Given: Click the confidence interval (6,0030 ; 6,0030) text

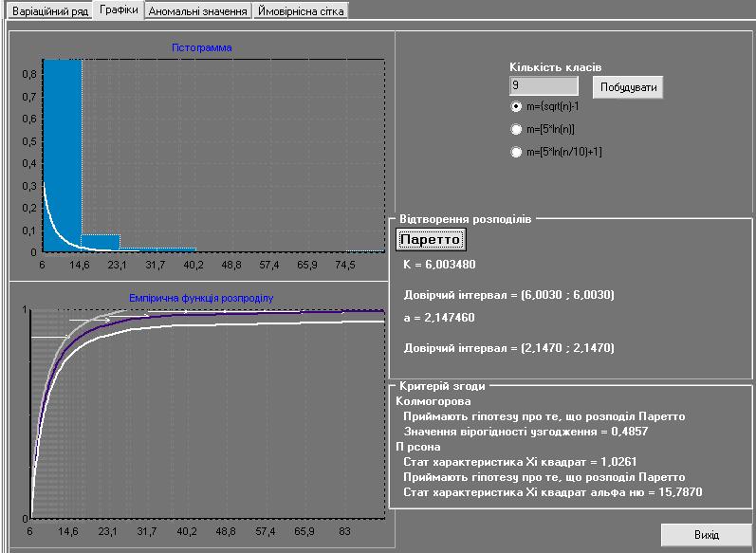Looking at the screenshot, I should [x=508, y=295].
